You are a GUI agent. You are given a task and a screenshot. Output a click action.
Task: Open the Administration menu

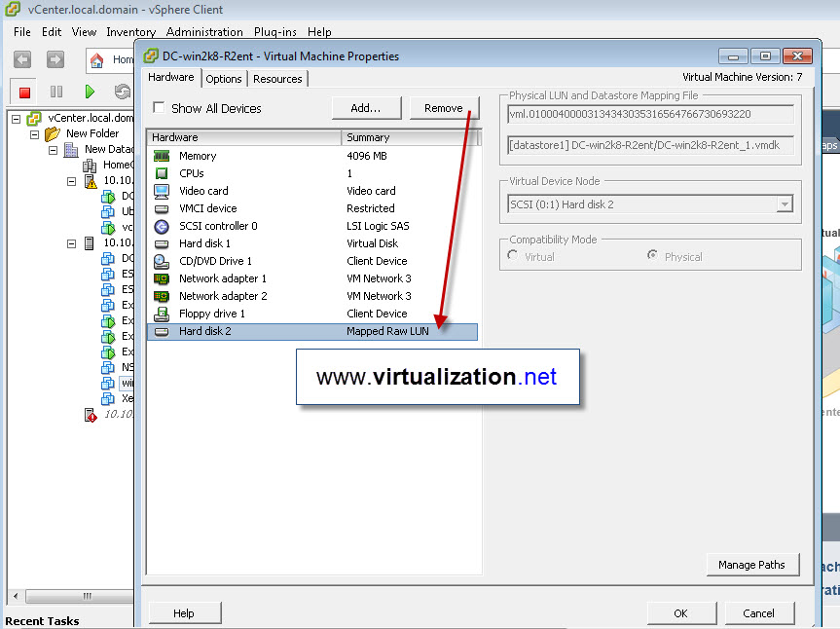click(x=204, y=32)
